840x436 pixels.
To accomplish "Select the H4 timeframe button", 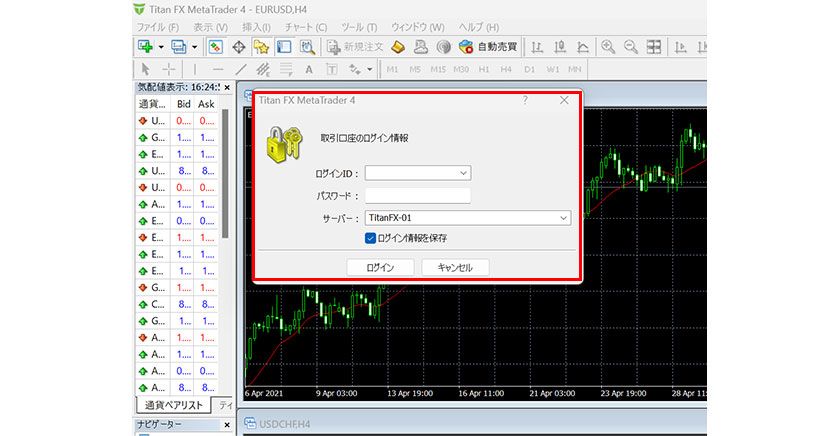I will click(x=506, y=69).
